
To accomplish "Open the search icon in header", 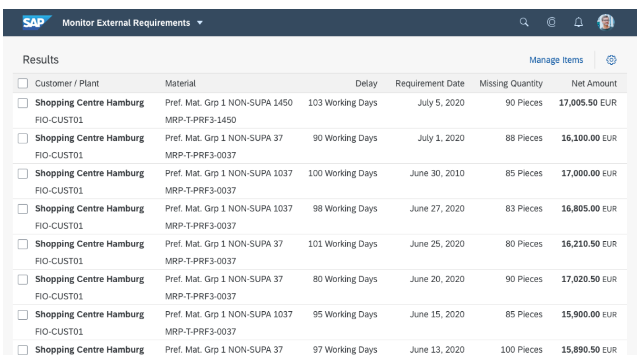I will [x=524, y=22].
